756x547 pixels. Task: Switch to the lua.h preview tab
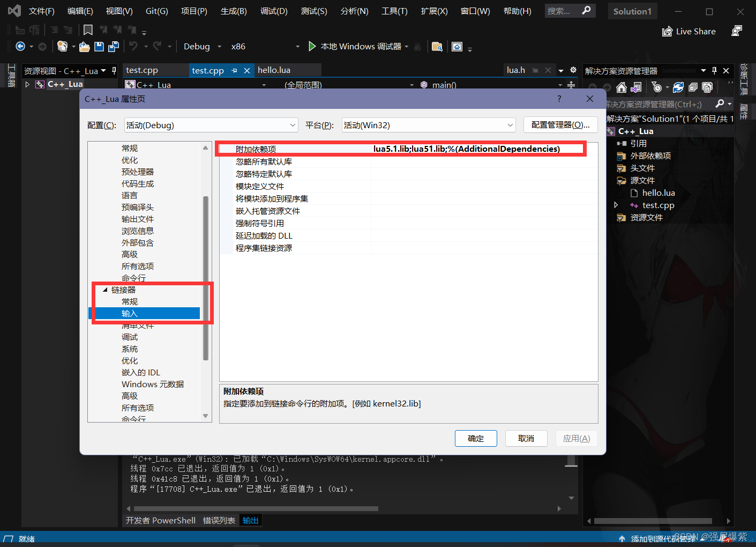tap(516, 70)
